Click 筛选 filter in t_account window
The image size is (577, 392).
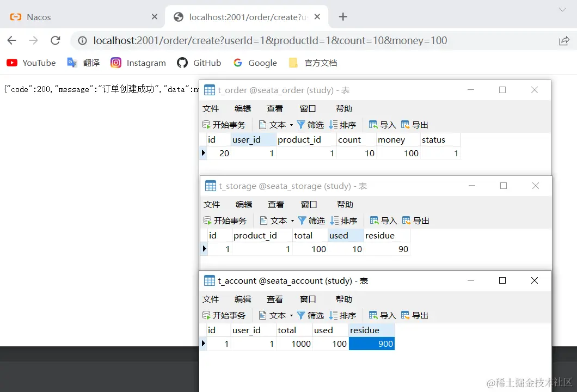[x=310, y=315]
